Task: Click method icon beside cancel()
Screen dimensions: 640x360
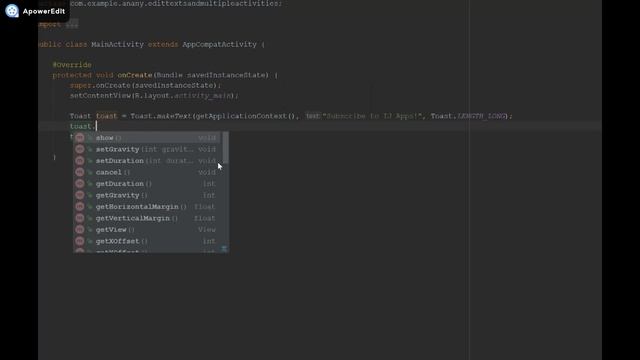Action: (80, 172)
